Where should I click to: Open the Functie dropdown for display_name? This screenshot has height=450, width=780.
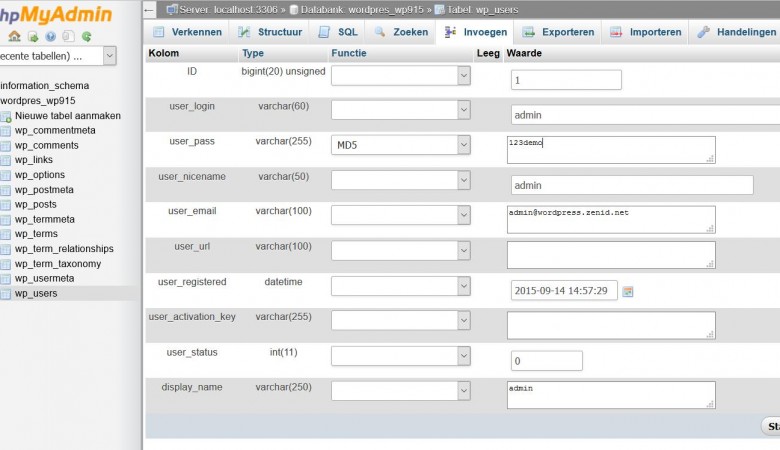[401, 391]
